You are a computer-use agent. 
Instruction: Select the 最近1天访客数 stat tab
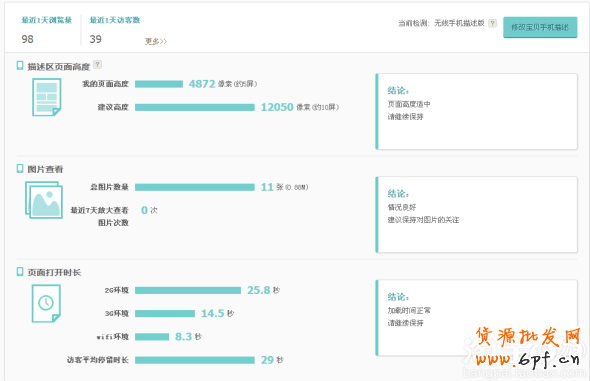(114, 30)
